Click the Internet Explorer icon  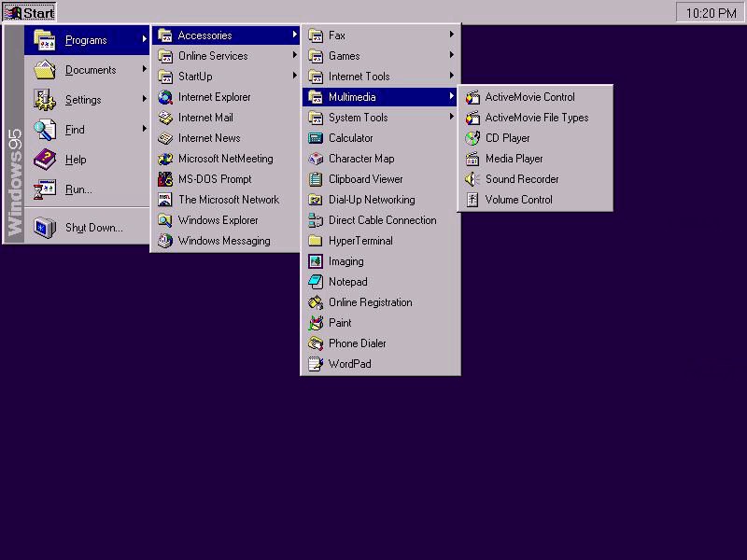[165, 97]
